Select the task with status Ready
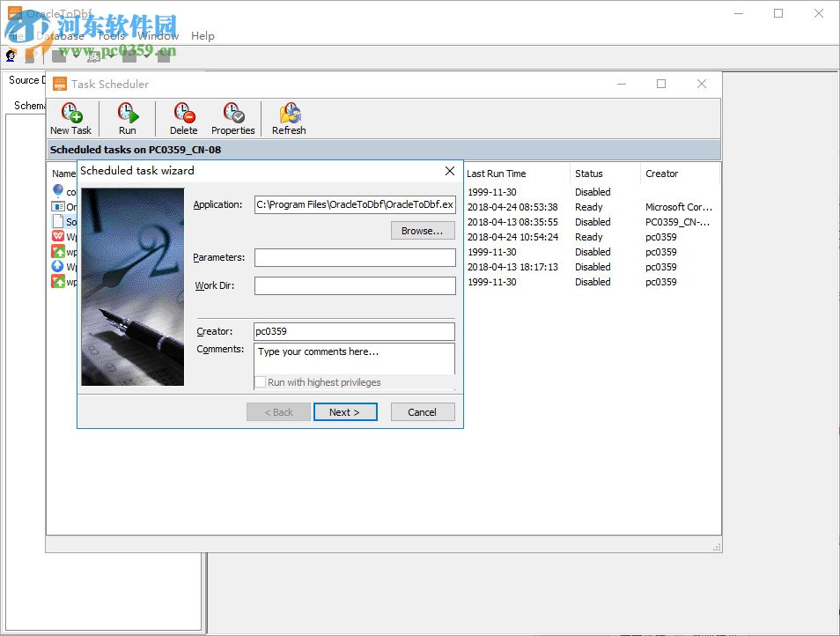 click(x=590, y=207)
